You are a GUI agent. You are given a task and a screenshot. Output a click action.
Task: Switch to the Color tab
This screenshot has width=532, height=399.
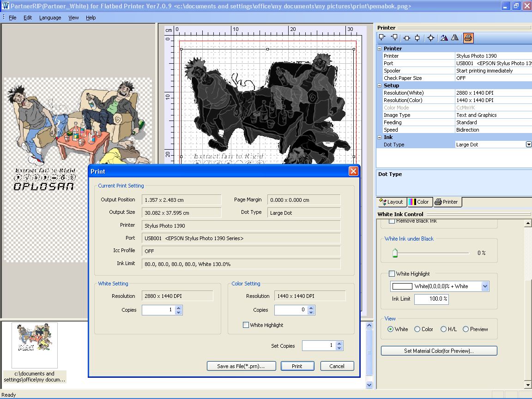pyautogui.click(x=419, y=202)
